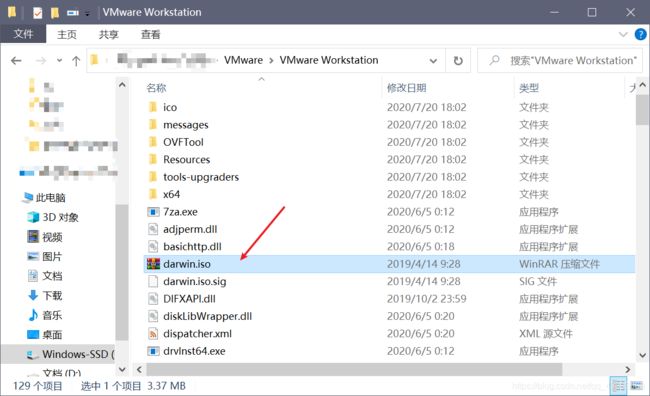Click navigation pane scrollbar up arrow

coord(122,85)
